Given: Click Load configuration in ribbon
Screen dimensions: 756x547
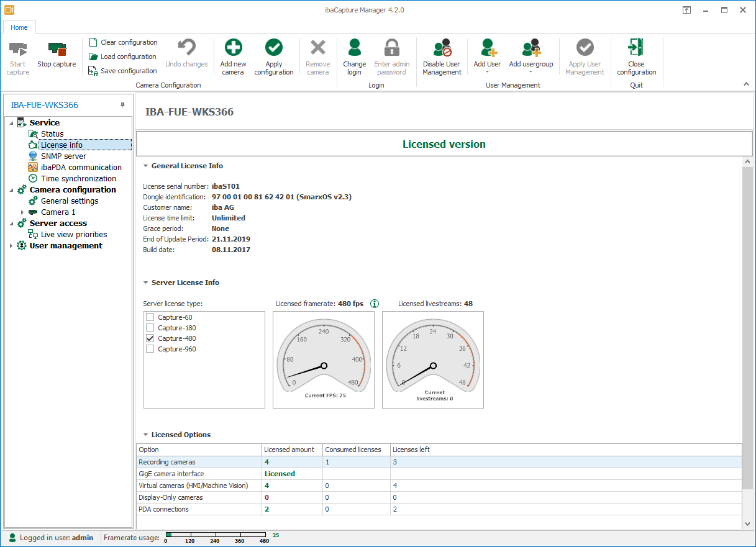Looking at the screenshot, I should point(122,57).
